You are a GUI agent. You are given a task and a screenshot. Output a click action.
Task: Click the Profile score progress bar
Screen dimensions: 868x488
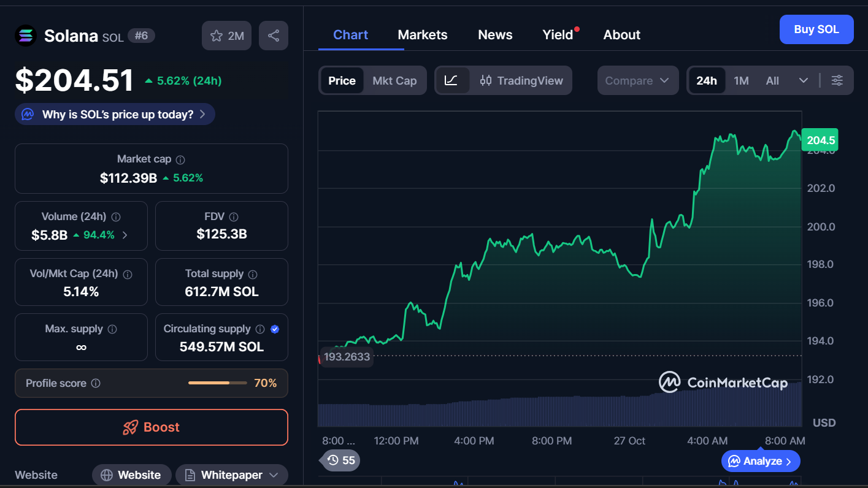(x=217, y=383)
